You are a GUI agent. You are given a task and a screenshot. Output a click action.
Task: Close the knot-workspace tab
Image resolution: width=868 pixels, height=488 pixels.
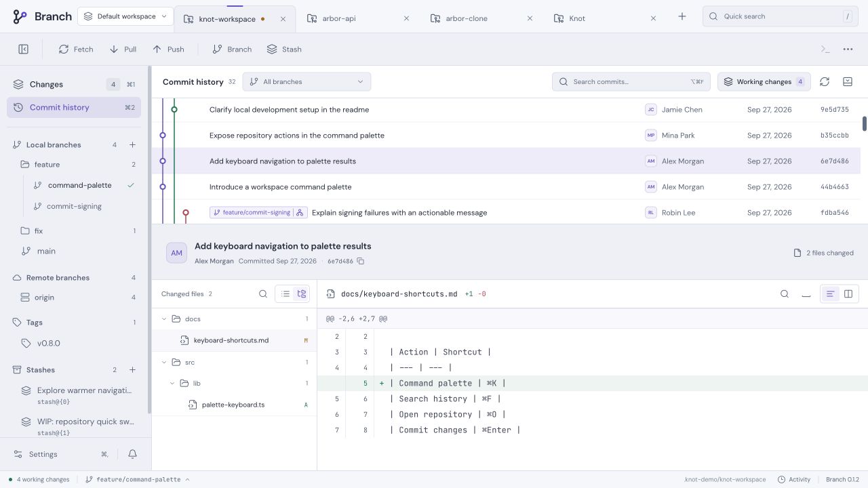point(283,19)
